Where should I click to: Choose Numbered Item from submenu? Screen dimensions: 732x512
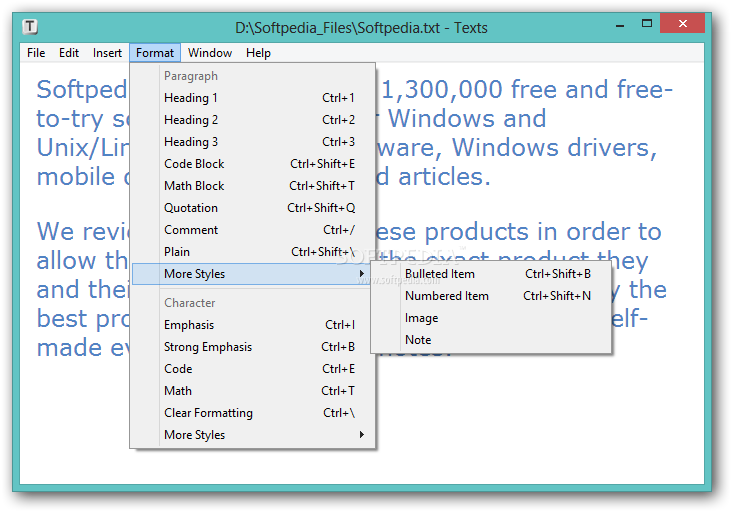pyautogui.click(x=491, y=296)
